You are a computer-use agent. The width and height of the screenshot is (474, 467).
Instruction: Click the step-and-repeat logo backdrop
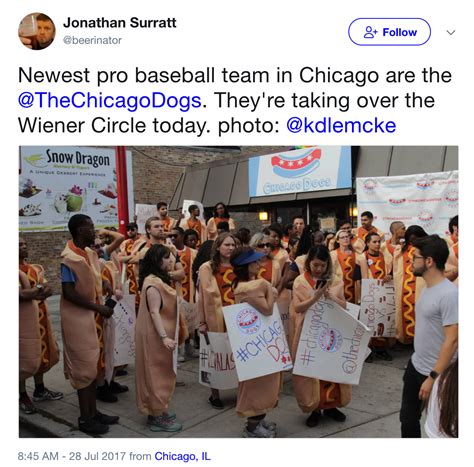(x=407, y=200)
